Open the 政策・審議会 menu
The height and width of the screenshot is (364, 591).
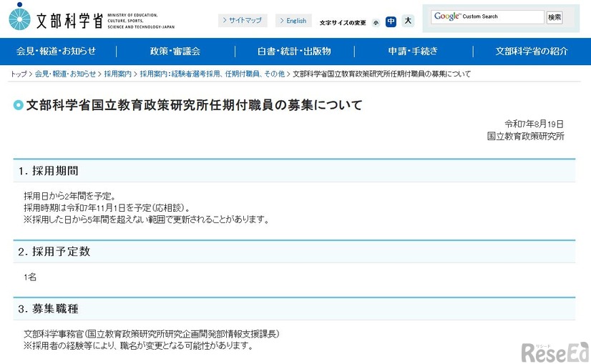coord(175,51)
